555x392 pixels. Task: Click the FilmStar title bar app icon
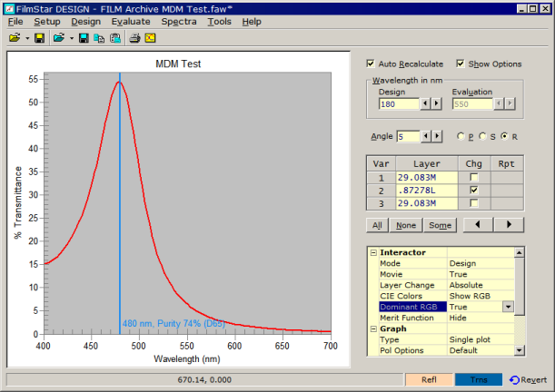(10, 9)
